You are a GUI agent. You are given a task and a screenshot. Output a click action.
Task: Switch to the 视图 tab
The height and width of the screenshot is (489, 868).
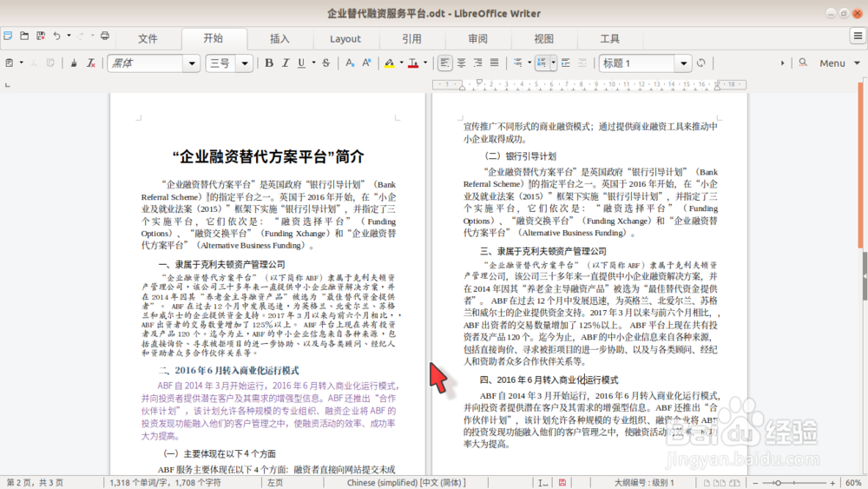[543, 39]
